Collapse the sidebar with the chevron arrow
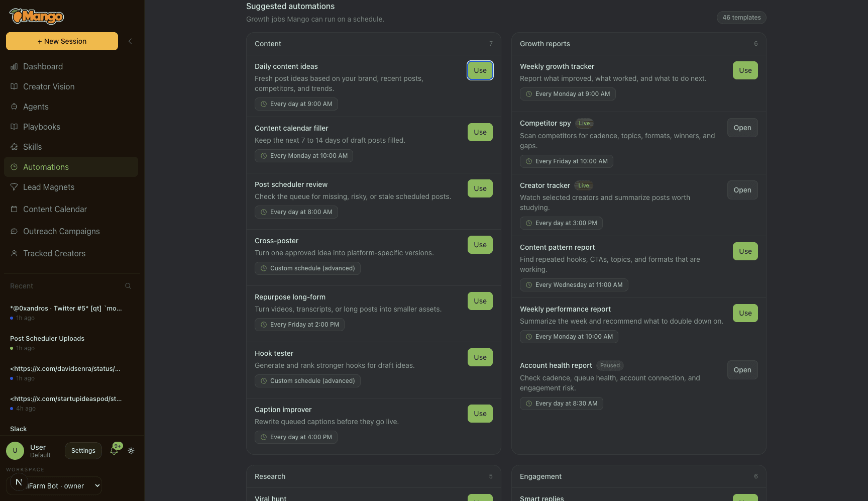The image size is (868, 501). [130, 41]
